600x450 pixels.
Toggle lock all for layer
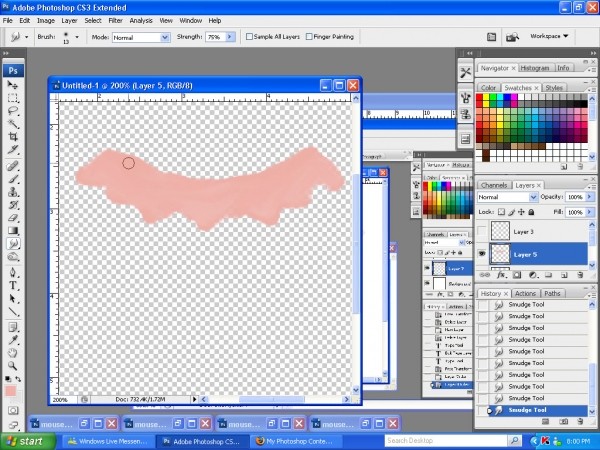tap(531, 212)
